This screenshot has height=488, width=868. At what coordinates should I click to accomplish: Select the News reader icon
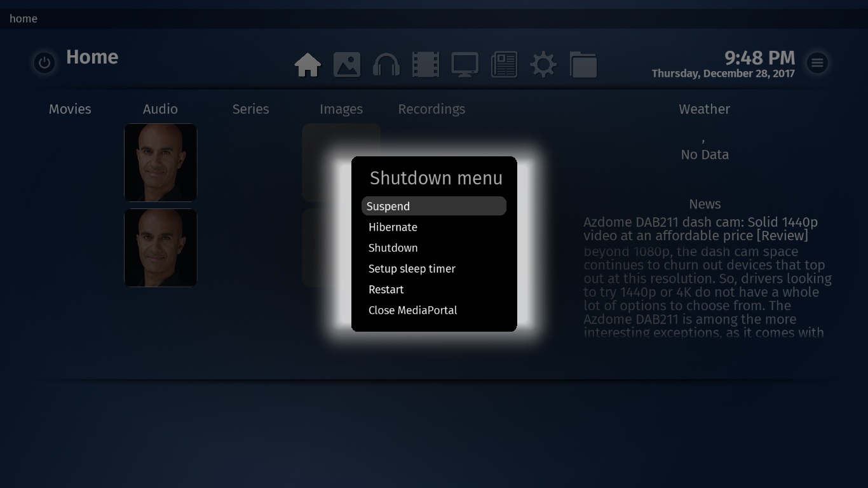504,64
